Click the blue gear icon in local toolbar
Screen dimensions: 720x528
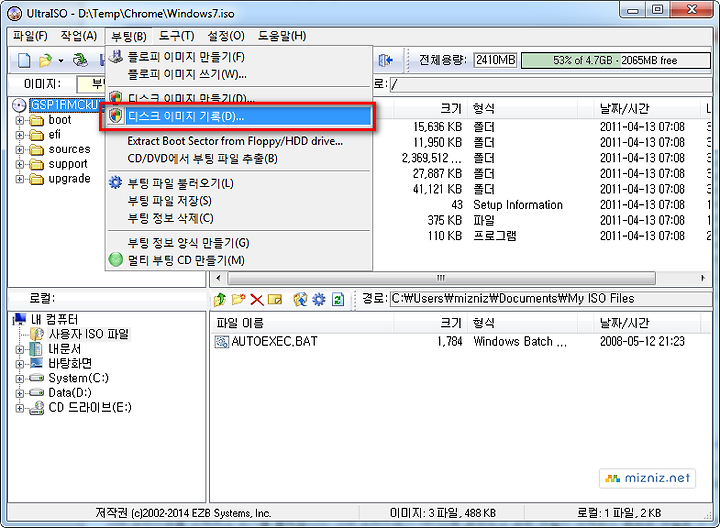(319, 300)
